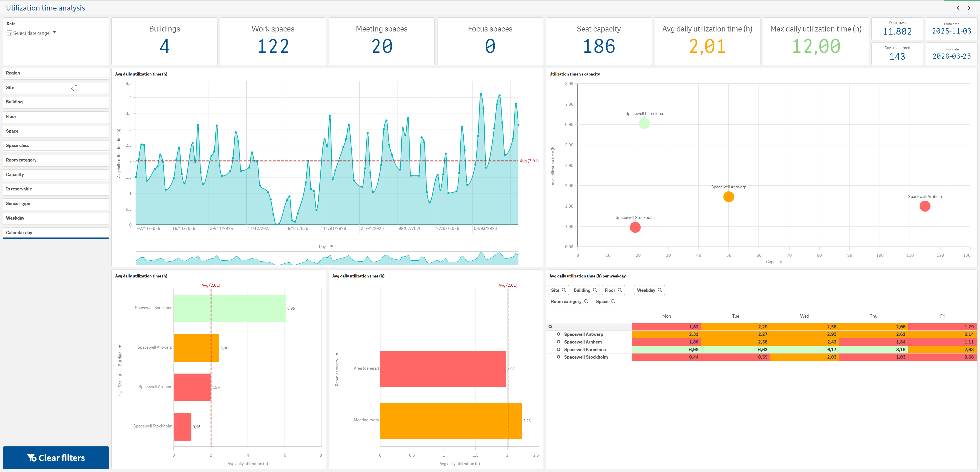This screenshot has width=980, height=472.
Task: Select the red Spacewell Stockholm bar
Action: coord(183,427)
